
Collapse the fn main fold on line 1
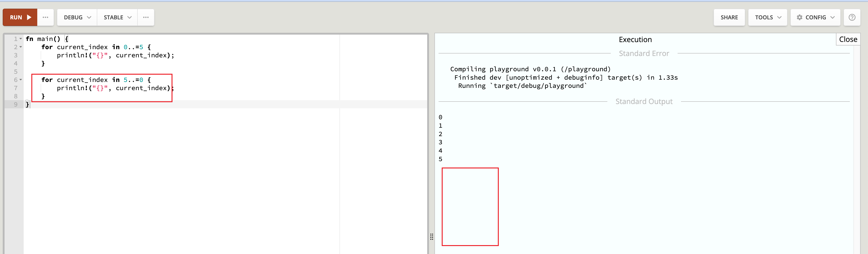tap(20, 39)
